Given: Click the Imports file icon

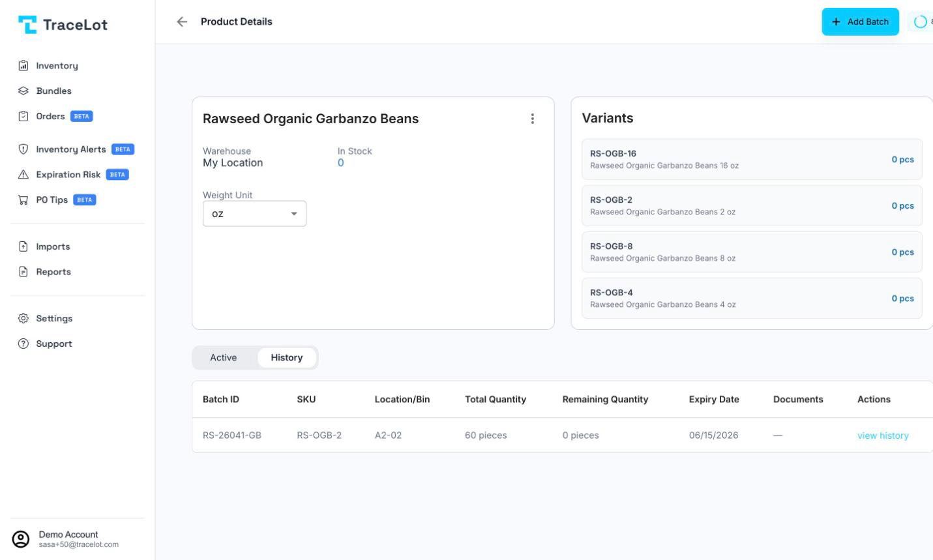Looking at the screenshot, I should (23, 246).
